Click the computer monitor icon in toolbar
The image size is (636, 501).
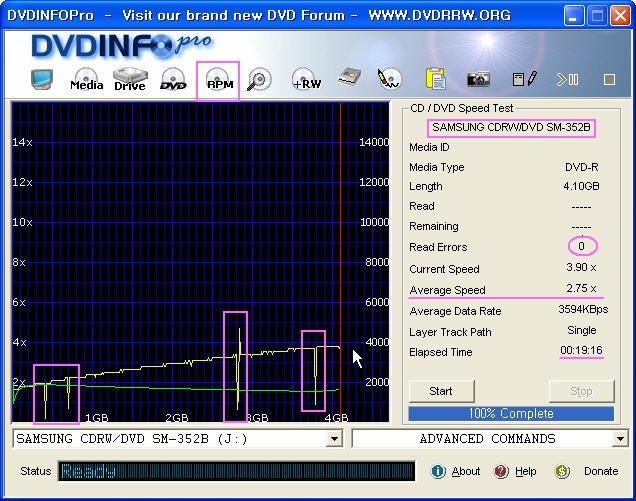(42, 79)
